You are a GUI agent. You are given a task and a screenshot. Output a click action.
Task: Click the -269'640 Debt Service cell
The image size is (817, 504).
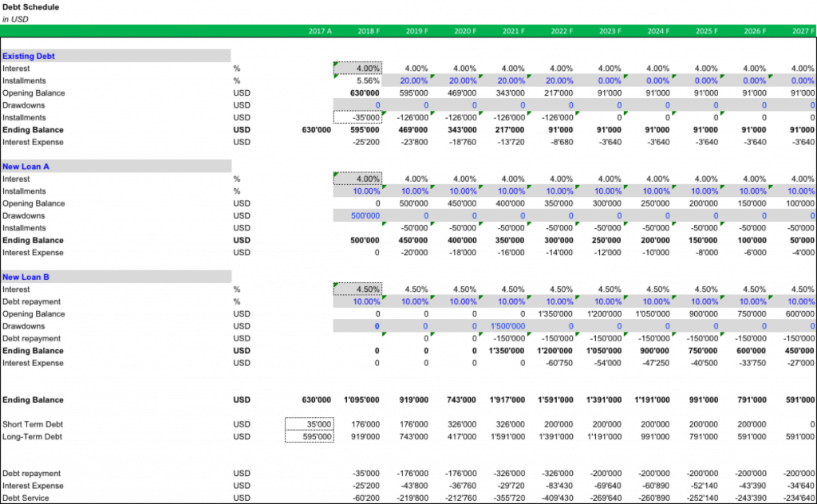606,498
